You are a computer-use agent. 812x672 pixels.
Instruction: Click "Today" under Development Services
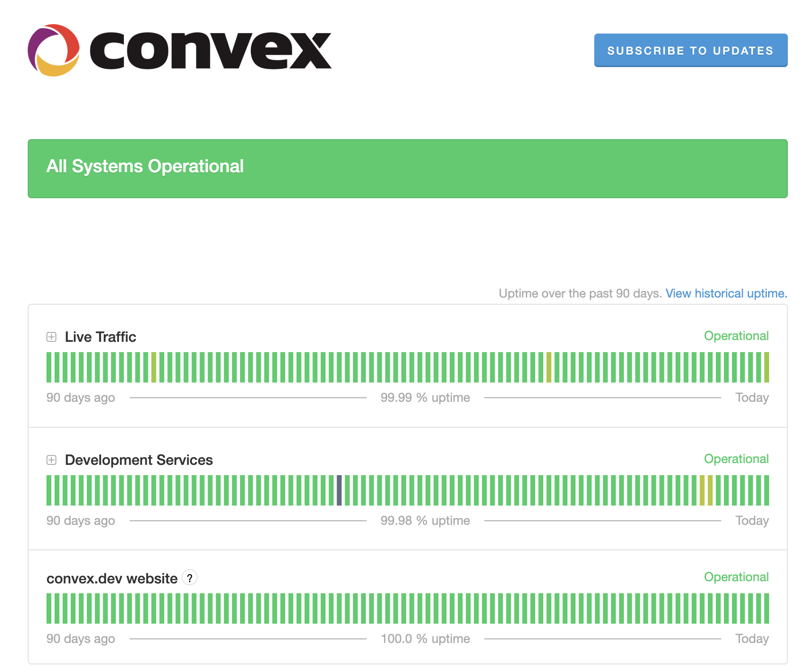coord(753,521)
